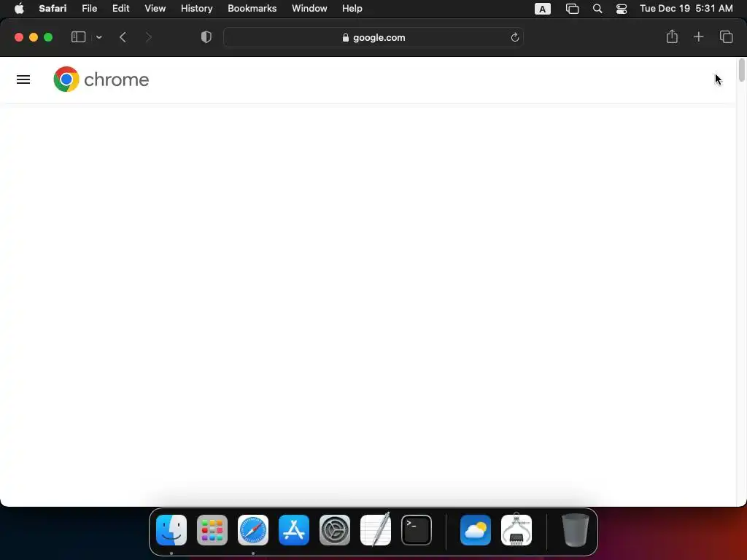
Task: Open the Stage Manager menu bar icon
Action: (x=572, y=9)
